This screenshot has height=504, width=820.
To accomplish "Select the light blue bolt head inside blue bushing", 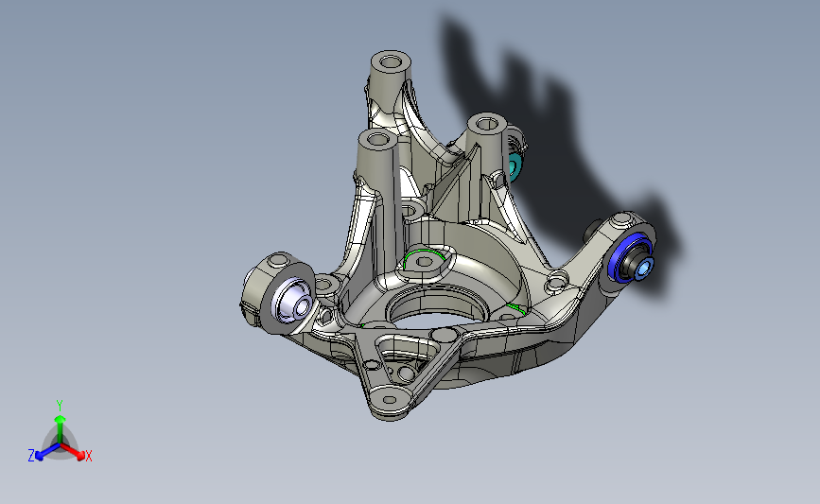I will (645, 269).
